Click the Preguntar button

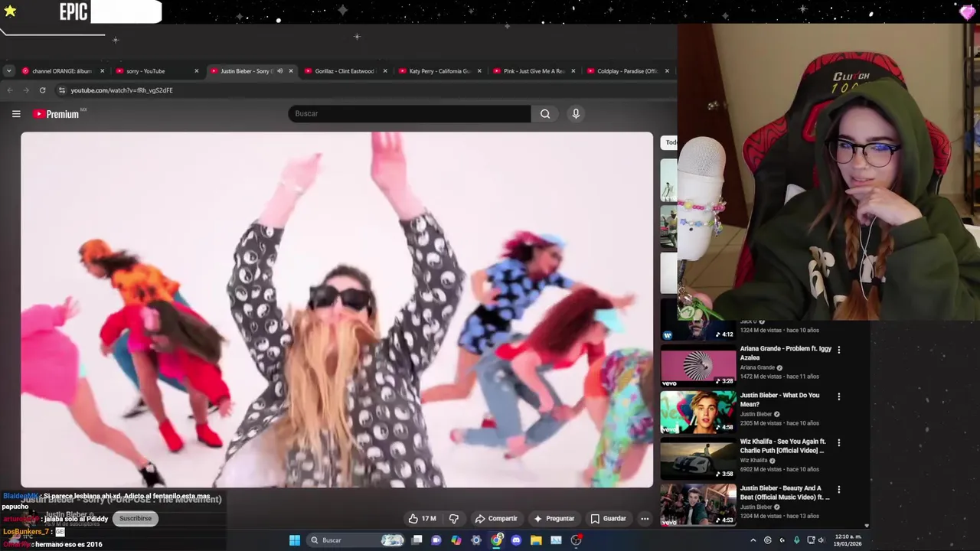554,518
